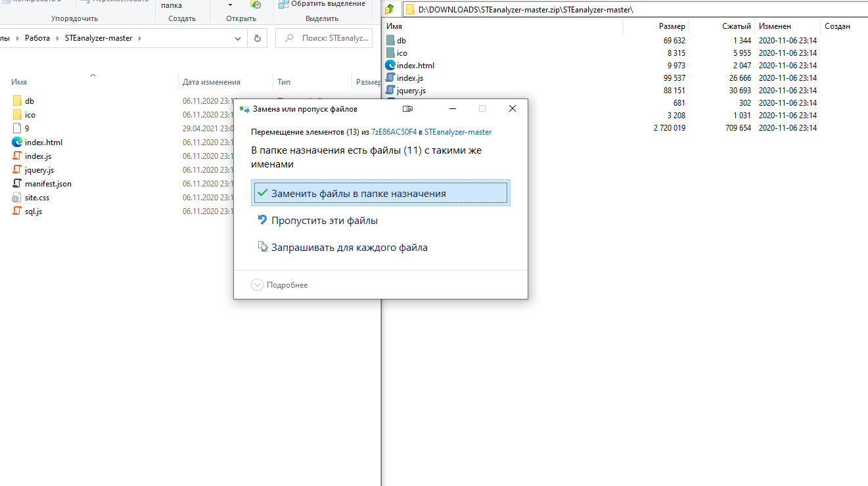Viewport: 868px width, 486px height.
Task: Select blank file icon named 9 in Explorer
Action: [x=17, y=129]
